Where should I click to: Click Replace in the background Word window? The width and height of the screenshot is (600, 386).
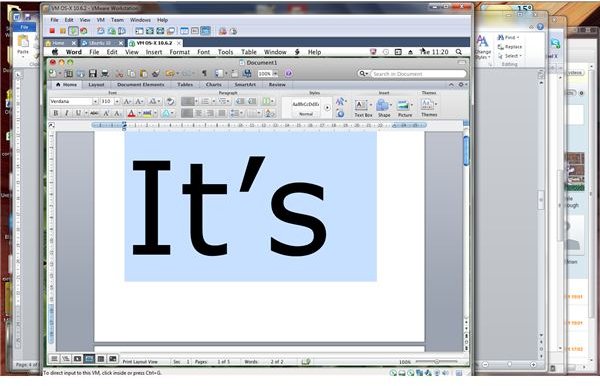click(x=510, y=47)
